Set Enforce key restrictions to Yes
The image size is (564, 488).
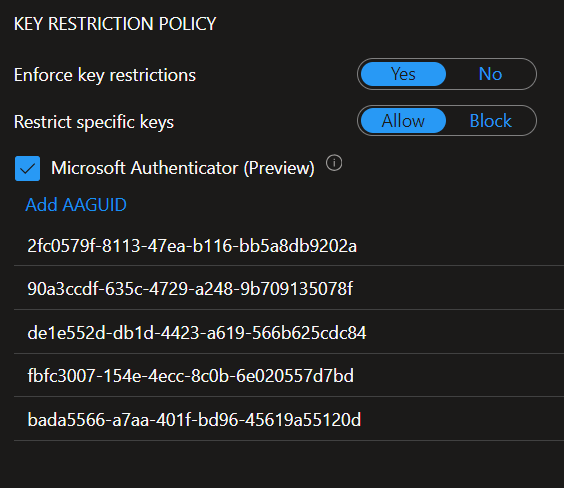(403, 74)
